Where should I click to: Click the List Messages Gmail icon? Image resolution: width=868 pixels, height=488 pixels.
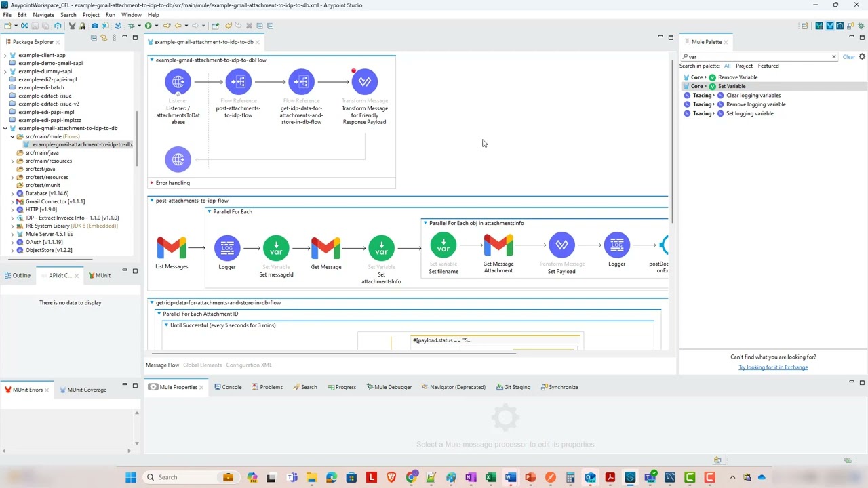coord(172,247)
